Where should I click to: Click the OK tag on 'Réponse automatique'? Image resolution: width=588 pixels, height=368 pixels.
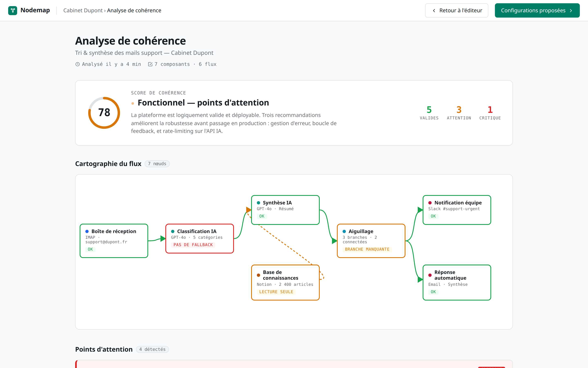433,292
